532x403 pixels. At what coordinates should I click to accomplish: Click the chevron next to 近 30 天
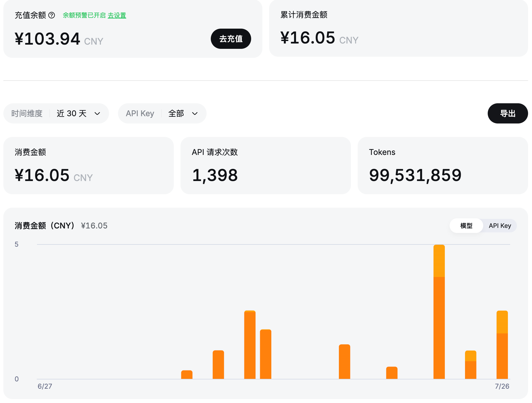point(97,114)
